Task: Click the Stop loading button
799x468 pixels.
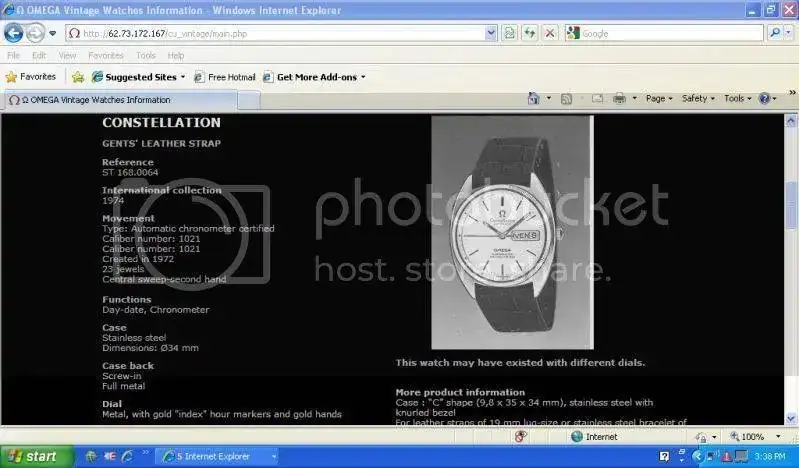Action: click(550, 34)
